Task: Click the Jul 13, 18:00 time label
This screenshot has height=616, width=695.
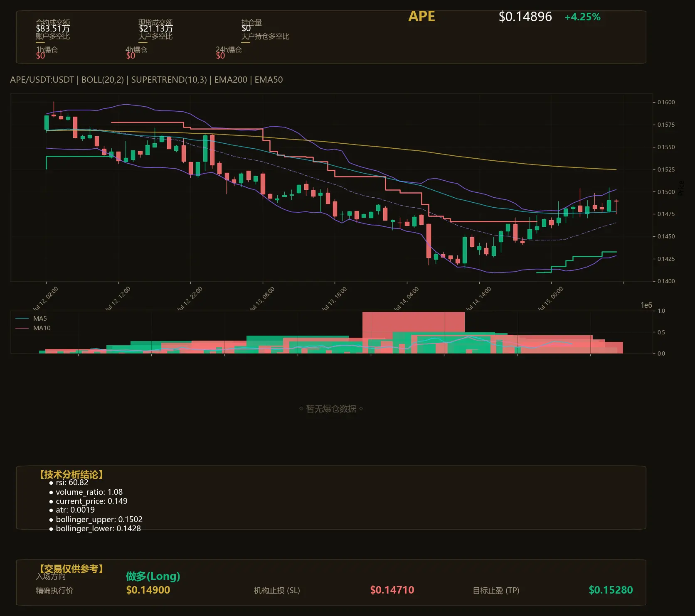Action: click(x=334, y=299)
